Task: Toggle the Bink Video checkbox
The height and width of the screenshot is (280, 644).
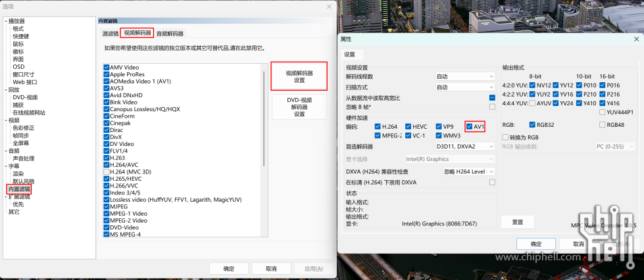Action: (x=107, y=103)
